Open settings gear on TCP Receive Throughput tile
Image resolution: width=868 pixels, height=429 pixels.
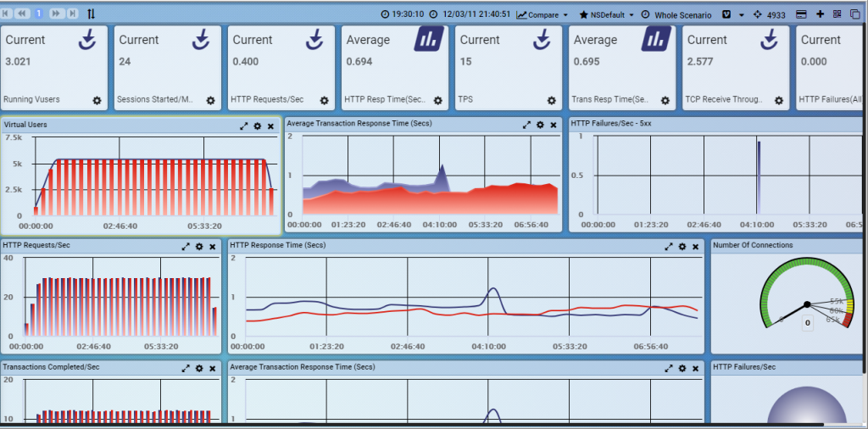coord(779,100)
